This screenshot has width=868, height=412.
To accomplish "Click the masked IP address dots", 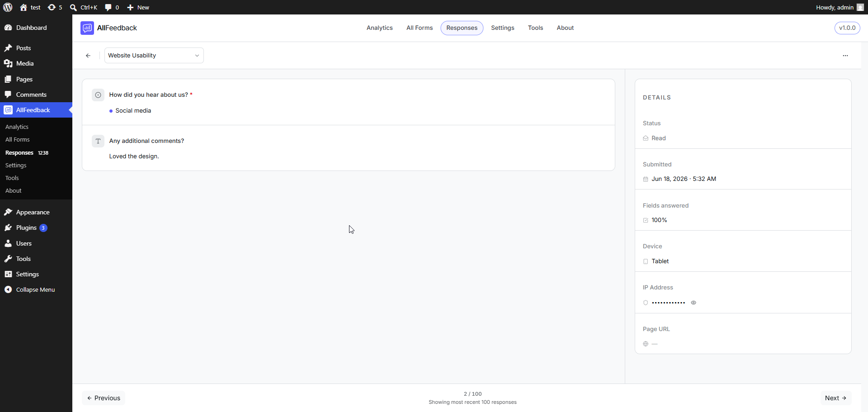I will click(669, 303).
